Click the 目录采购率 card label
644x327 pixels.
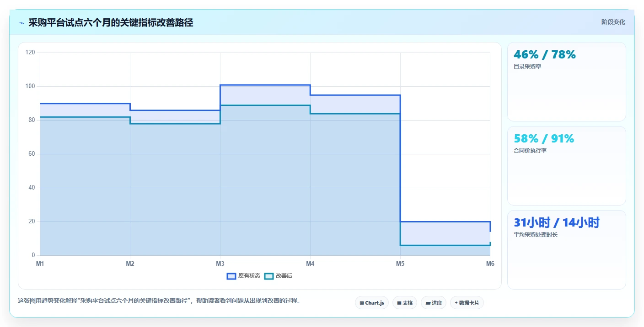tap(527, 67)
